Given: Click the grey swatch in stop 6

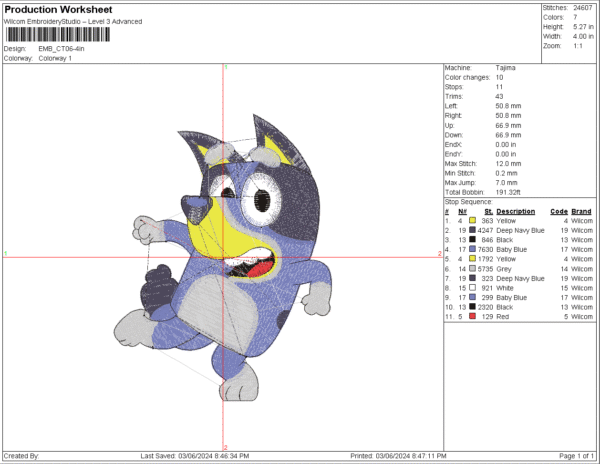Looking at the screenshot, I should (x=473, y=269).
